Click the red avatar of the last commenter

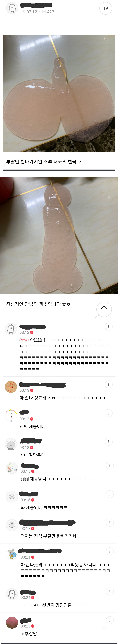coord(12,623)
